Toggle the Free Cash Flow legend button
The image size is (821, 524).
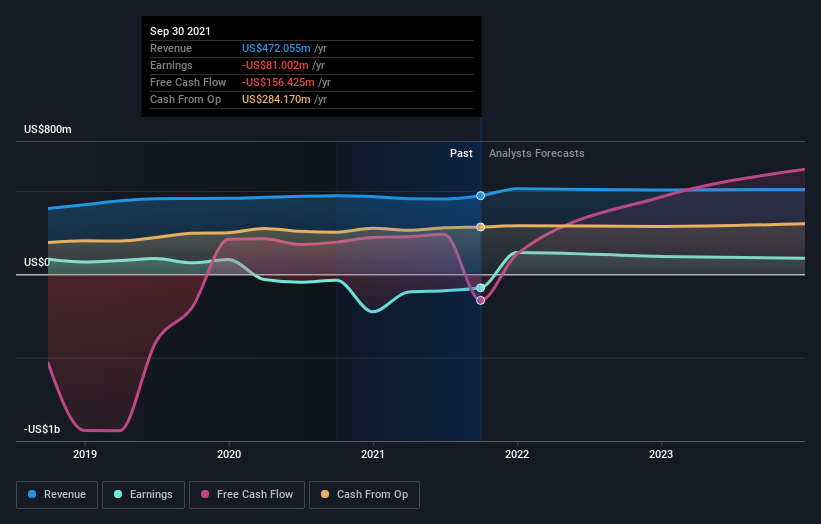[x=247, y=495]
